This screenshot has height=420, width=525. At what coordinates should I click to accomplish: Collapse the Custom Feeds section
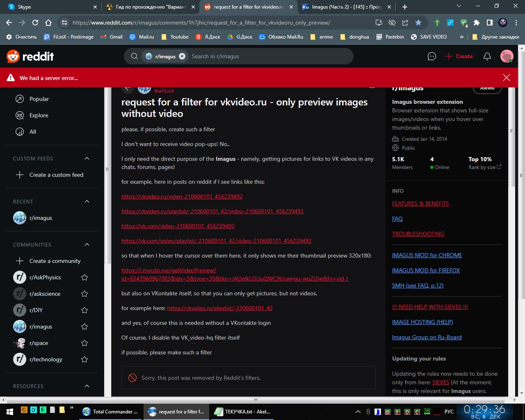tap(87, 158)
